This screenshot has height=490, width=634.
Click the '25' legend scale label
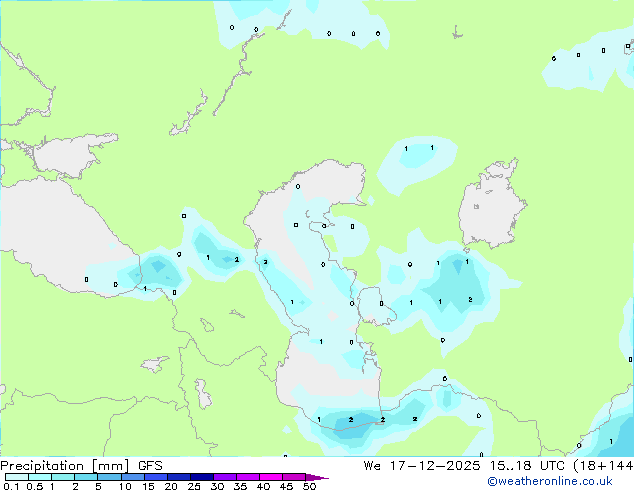click(x=194, y=486)
